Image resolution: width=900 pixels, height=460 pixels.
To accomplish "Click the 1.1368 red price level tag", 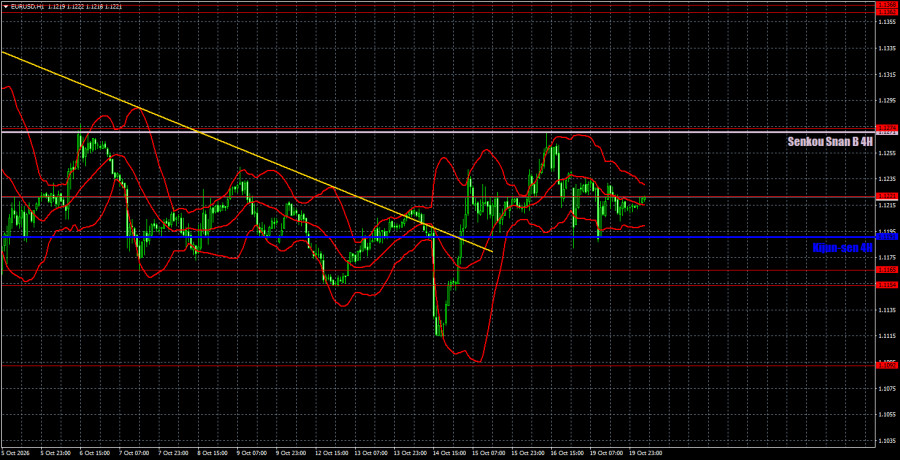I will [x=885, y=5].
